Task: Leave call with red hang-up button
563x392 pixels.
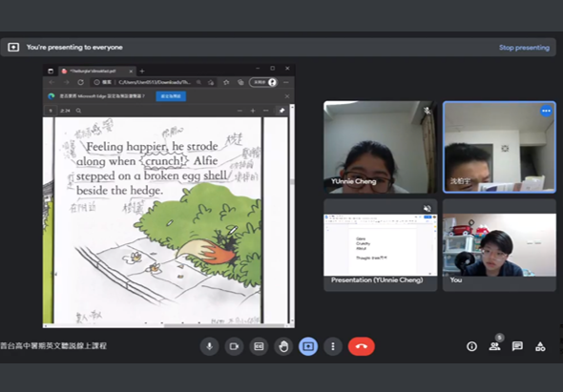Action: pos(362,346)
